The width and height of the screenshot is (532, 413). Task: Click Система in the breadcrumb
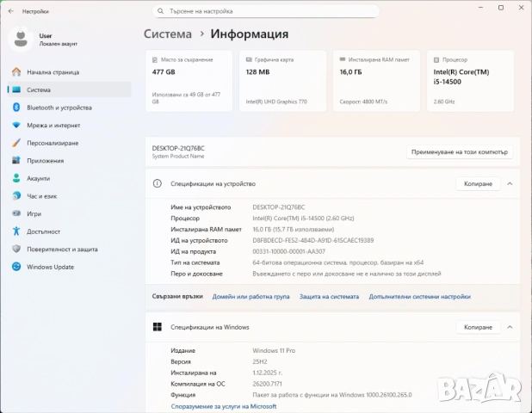[168, 34]
